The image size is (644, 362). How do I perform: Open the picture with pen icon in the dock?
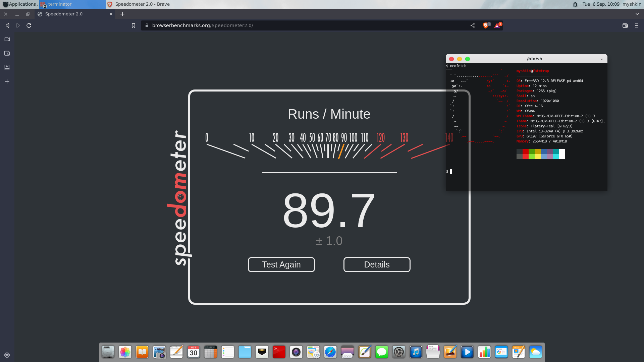click(x=450, y=352)
